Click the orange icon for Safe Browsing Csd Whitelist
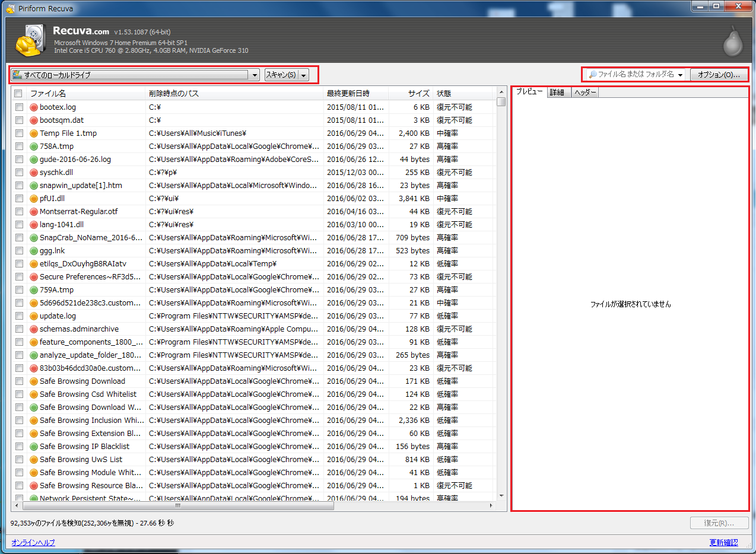 (x=34, y=394)
